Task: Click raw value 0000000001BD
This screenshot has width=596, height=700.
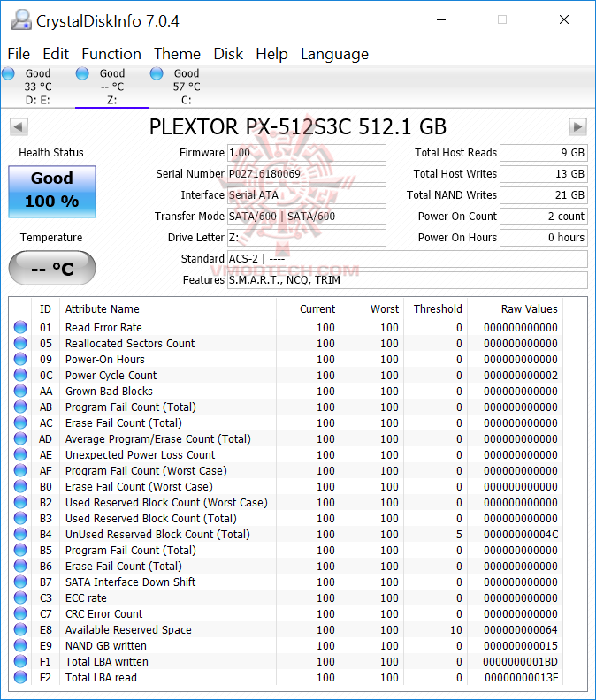Action: [x=521, y=662]
